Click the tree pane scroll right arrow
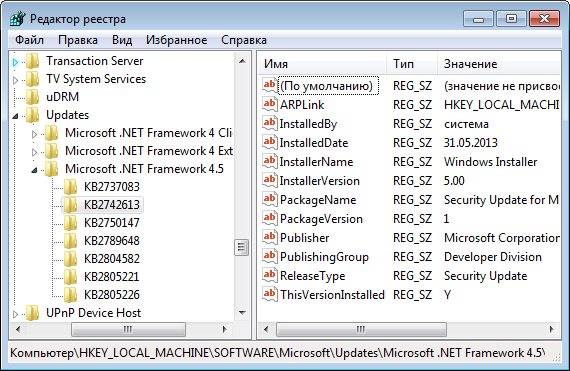570x371 pixels. pyautogui.click(x=225, y=329)
